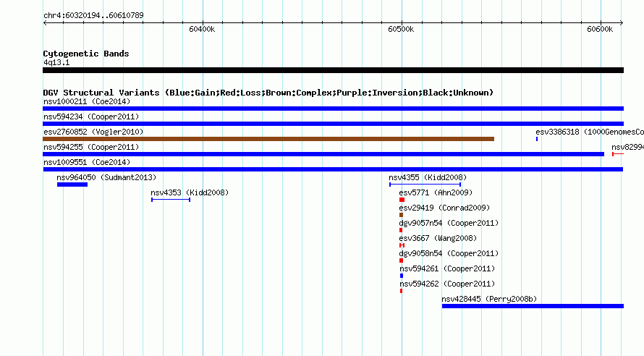Click the chr4:60320194..60610789 coordinates text

(x=93, y=15)
